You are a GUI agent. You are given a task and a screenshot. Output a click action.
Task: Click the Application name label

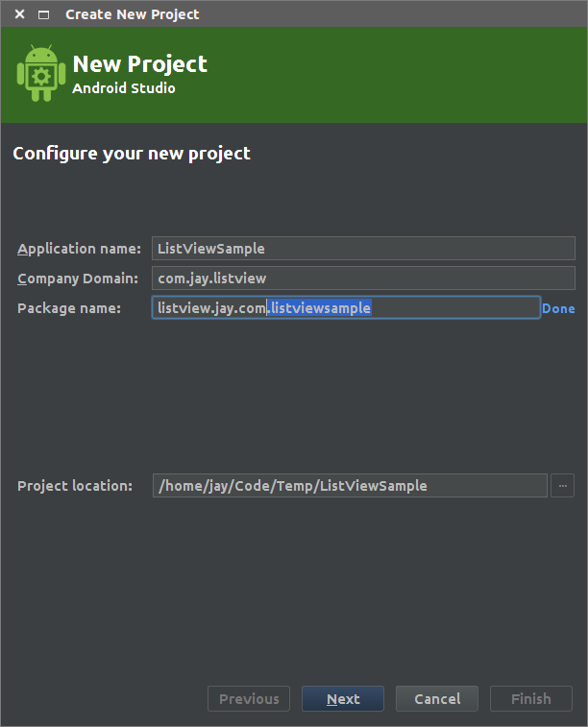pyautogui.click(x=79, y=249)
